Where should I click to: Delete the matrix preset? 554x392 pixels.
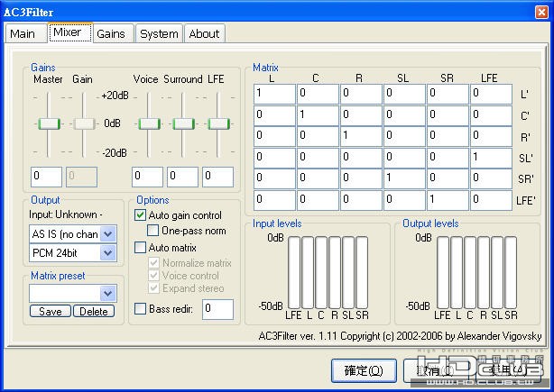pyautogui.click(x=94, y=311)
